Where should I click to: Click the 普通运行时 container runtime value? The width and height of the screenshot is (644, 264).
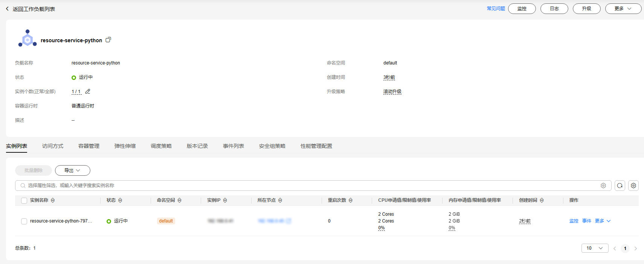point(83,106)
